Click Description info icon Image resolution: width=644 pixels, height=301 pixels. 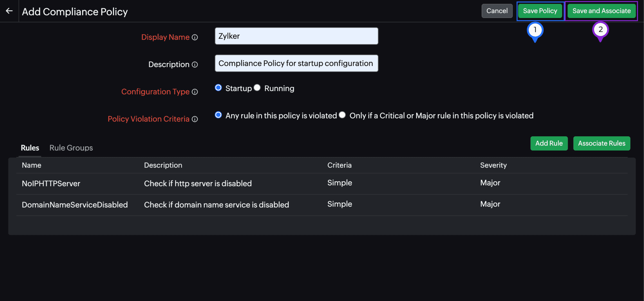(x=195, y=65)
